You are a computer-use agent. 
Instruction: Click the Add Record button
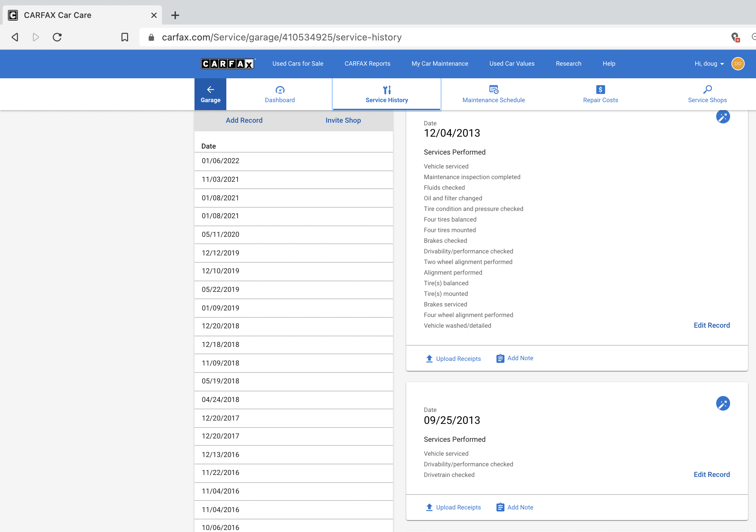pos(244,120)
